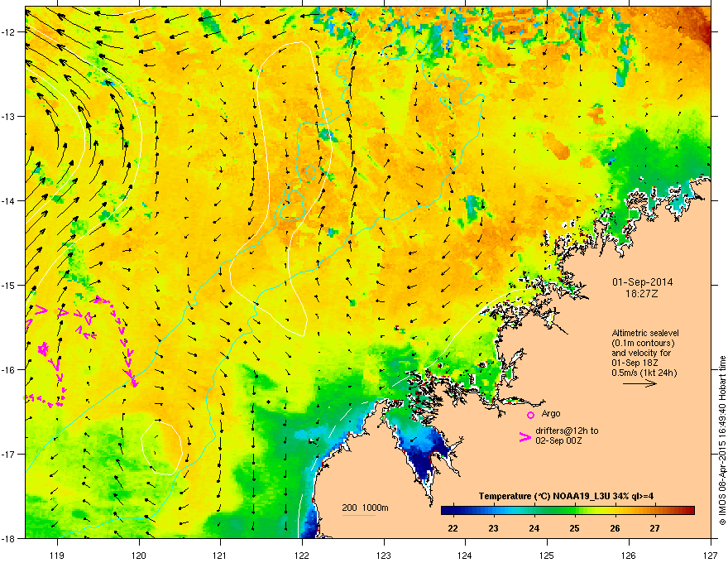Click the temperature colorbar near 27
728x563 pixels.
(655, 511)
